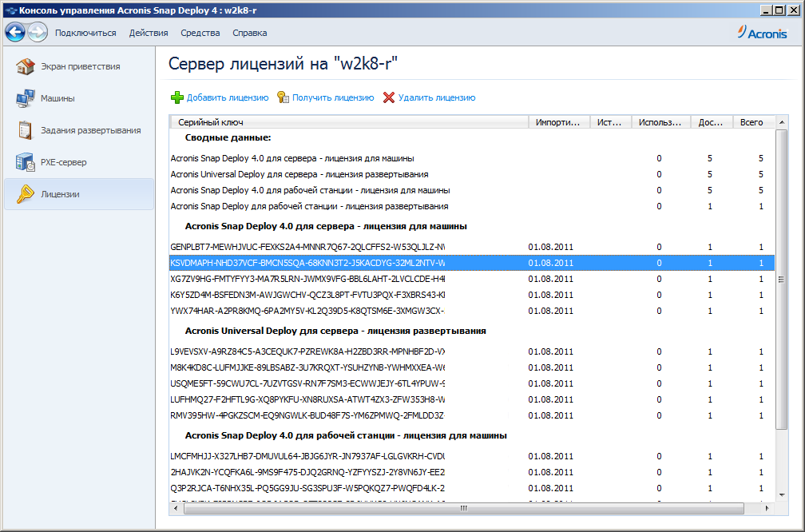Close the Acronis Snap Deploy console window
The height and width of the screenshot is (532, 805).
click(x=793, y=10)
